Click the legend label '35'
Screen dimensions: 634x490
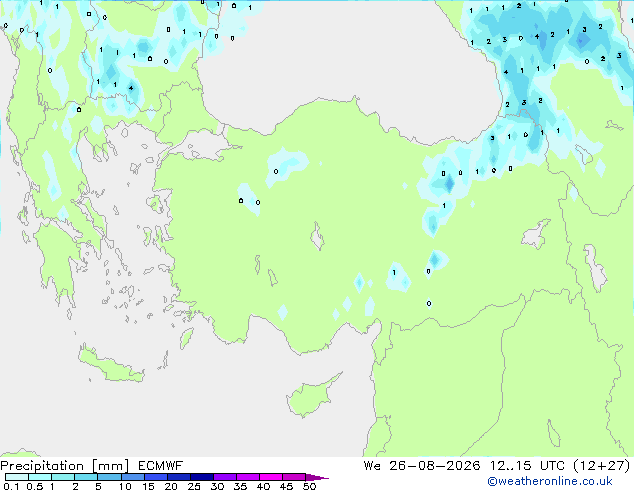click(240, 486)
